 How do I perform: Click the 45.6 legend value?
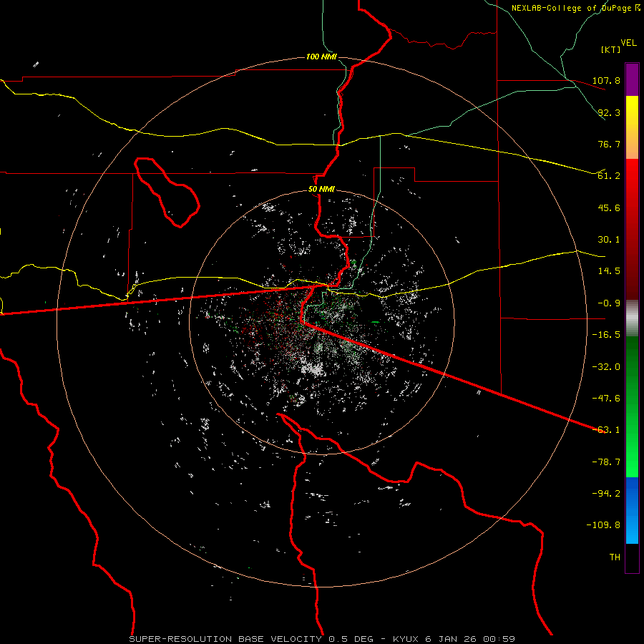click(609, 208)
